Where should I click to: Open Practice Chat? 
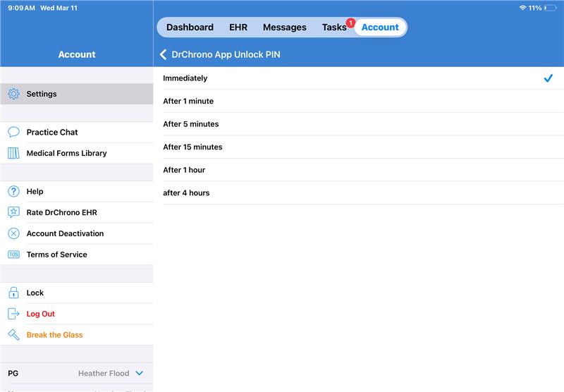coord(77,132)
